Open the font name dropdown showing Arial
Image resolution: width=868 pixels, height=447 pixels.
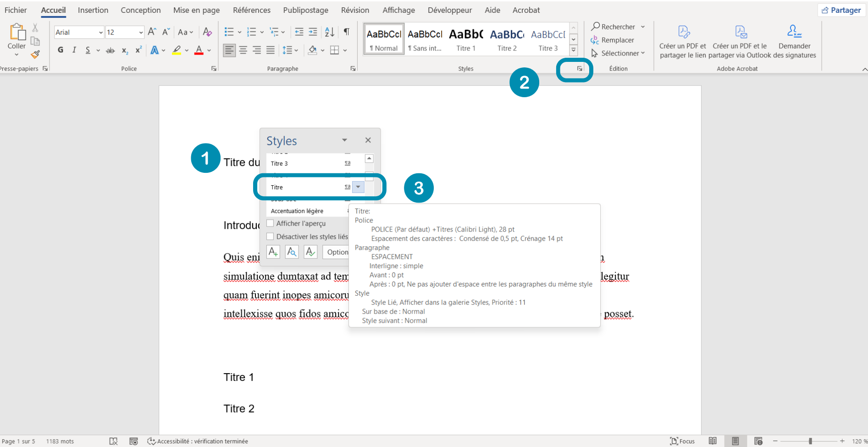[x=100, y=32]
